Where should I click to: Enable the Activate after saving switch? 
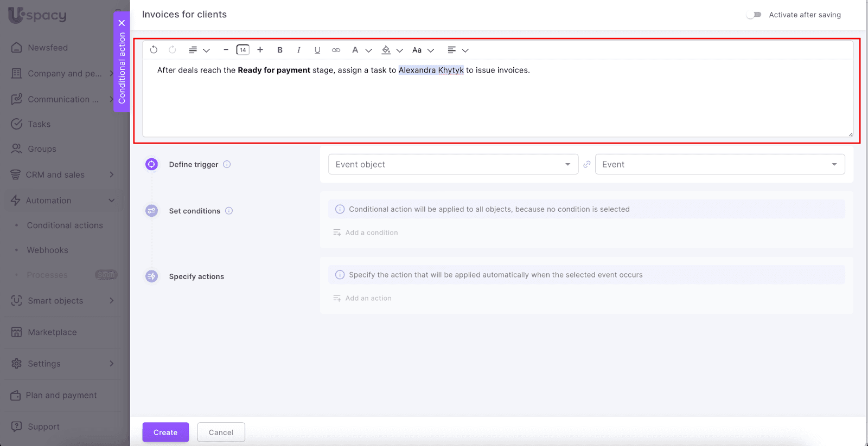click(754, 15)
